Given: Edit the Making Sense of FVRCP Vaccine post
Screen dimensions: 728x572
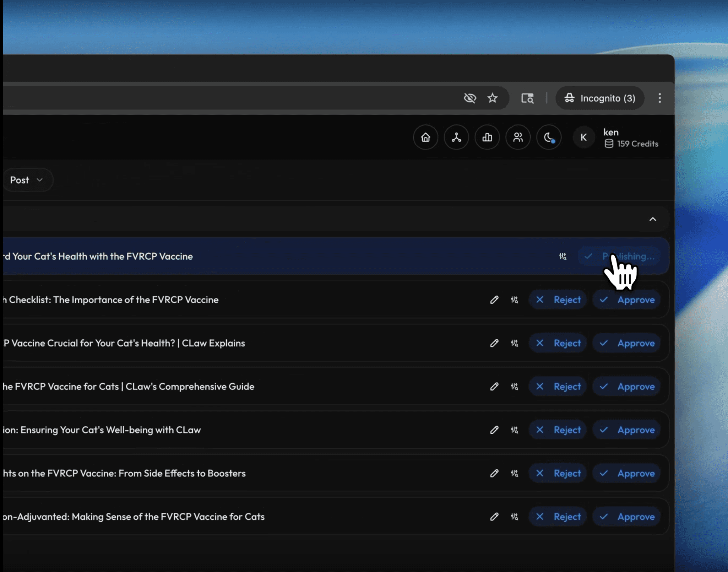Looking at the screenshot, I should tap(494, 517).
